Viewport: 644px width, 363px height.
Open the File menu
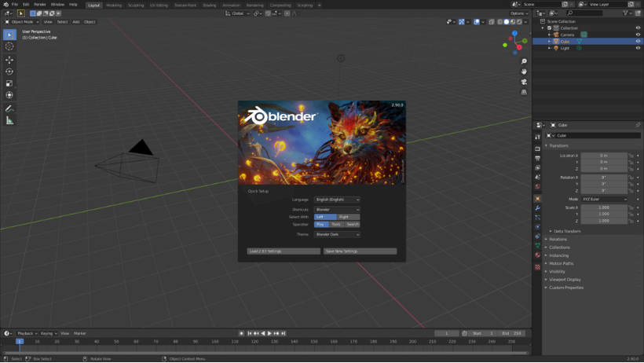(14, 5)
